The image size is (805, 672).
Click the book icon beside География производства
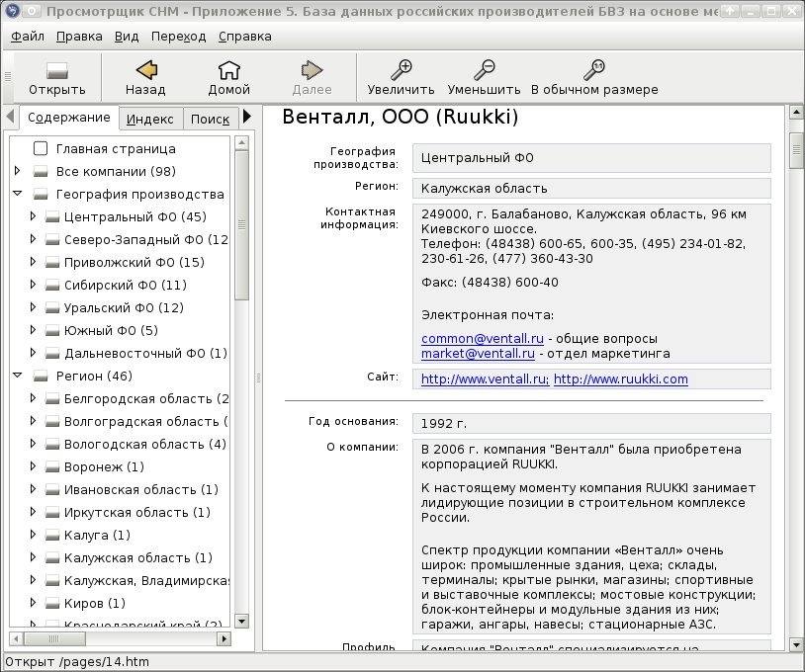tap(40, 194)
